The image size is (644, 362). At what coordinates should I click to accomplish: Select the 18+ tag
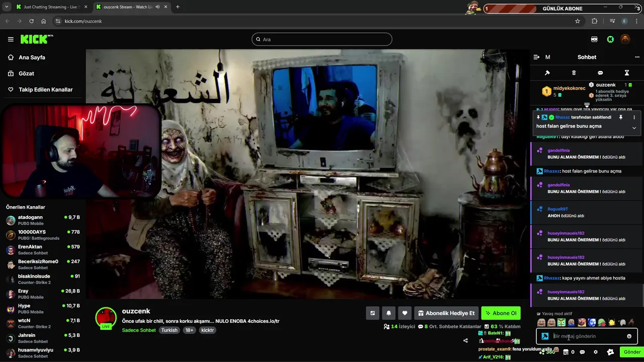coord(189,330)
